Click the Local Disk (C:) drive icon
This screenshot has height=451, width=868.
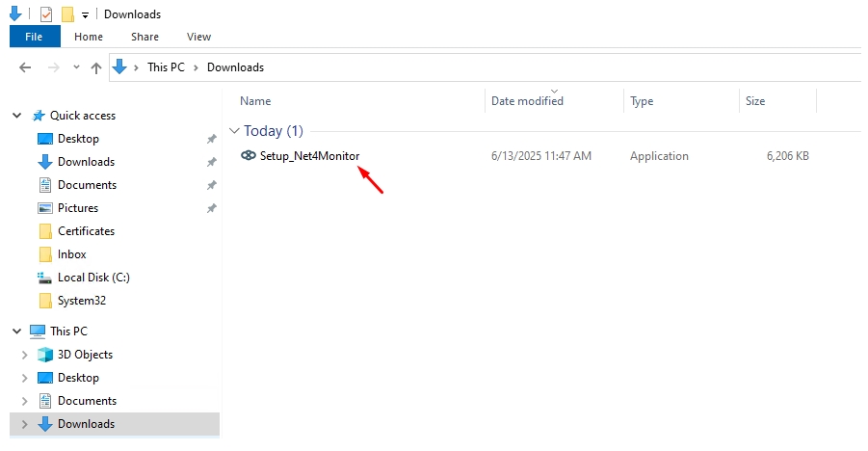44,278
